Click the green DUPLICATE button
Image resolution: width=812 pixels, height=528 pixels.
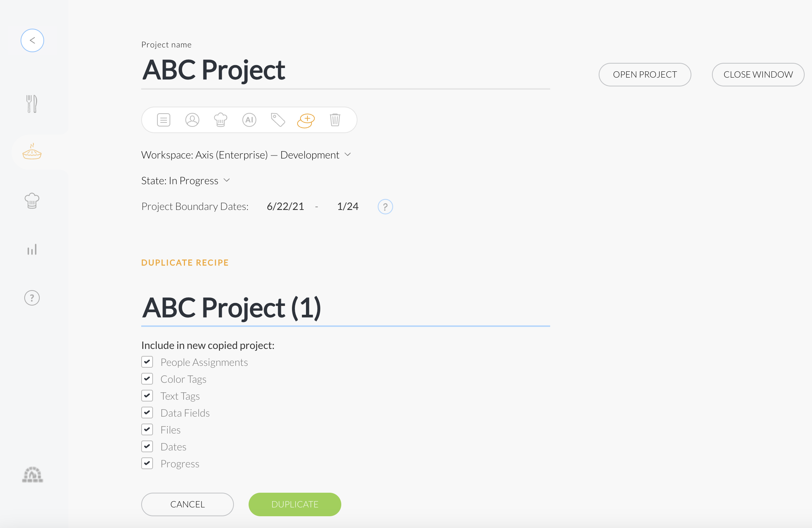[x=295, y=504]
